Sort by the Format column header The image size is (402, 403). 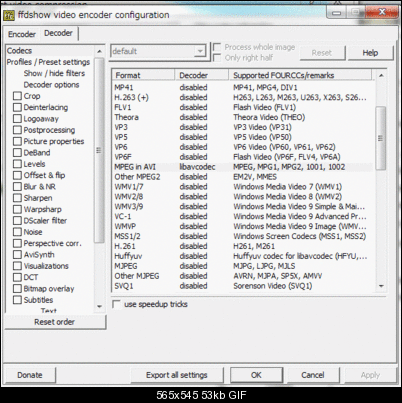[143, 75]
